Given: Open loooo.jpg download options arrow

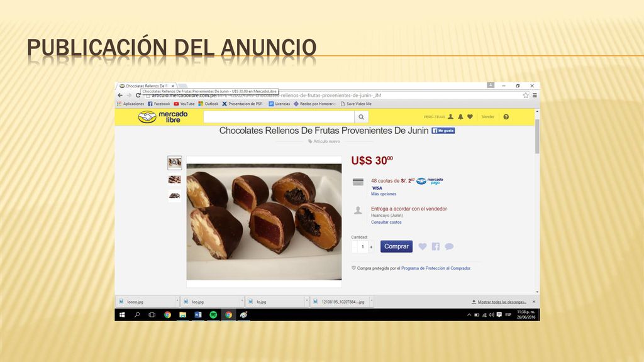Looking at the screenshot, I should 177,301.
